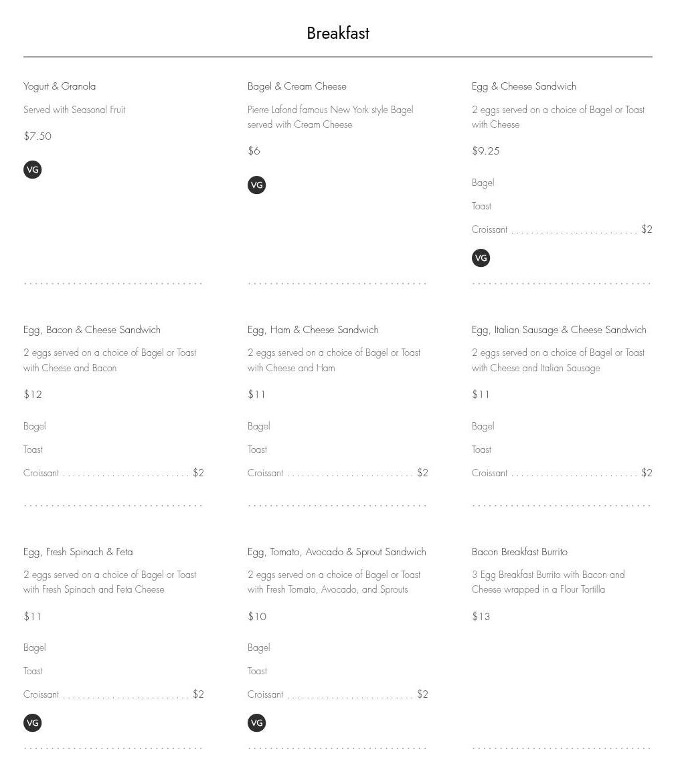
Task: Choose Croissant option for Egg & Cheese Sandwich
Action: (x=490, y=229)
